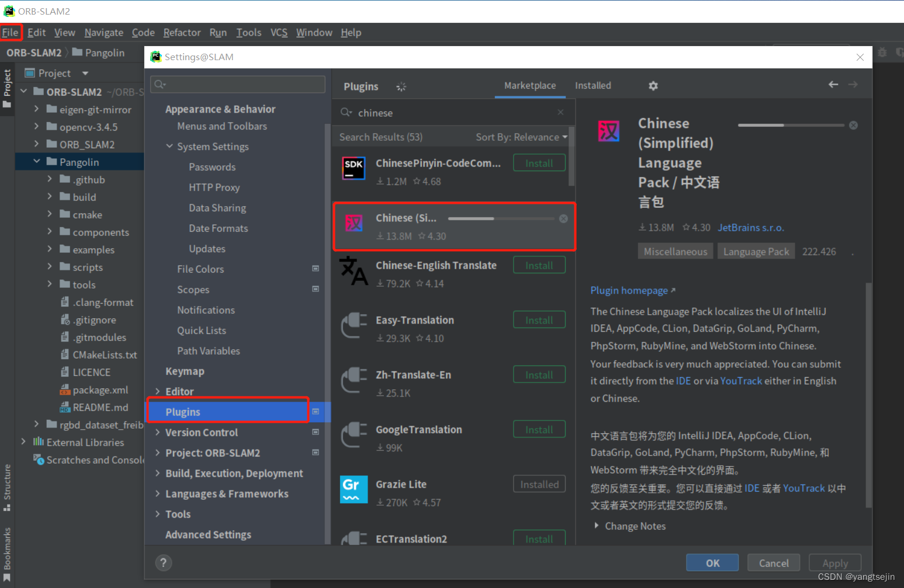Expand Build, Execution, Deployment section
The height and width of the screenshot is (588, 904).
tap(158, 473)
